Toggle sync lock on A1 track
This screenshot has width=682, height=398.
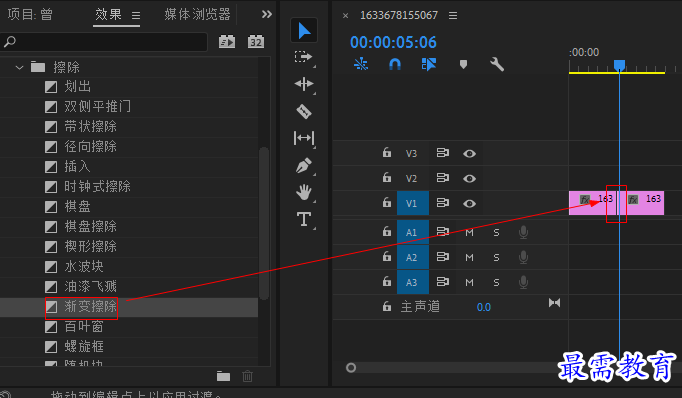click(443, 232)
